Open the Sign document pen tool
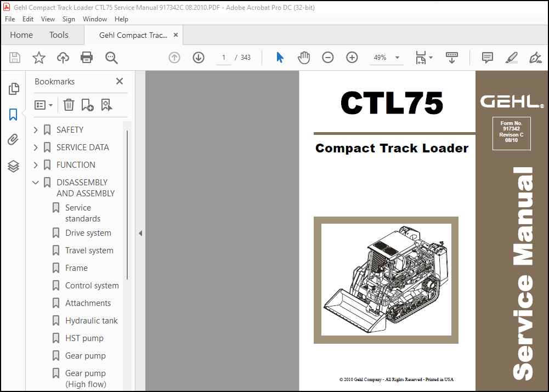Viewport: 549px width, 392px height. (x=535, y=58)
